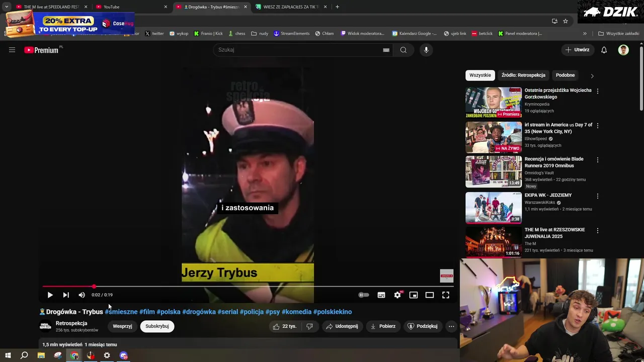This screenshot has height=362, width=644.
Task: Switch to miniplayer mode
Action: click(x=414, y=295)
